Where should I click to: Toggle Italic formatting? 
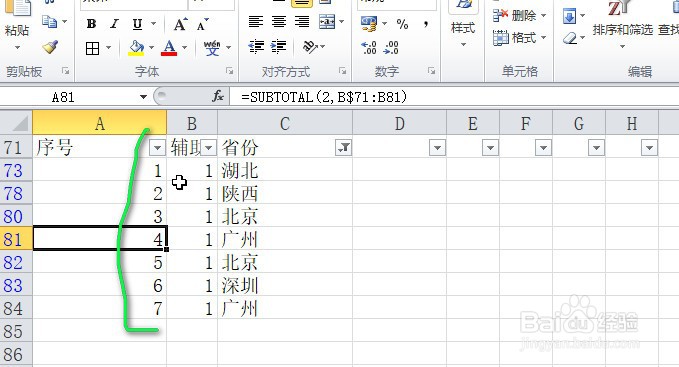tap(114, 24)
